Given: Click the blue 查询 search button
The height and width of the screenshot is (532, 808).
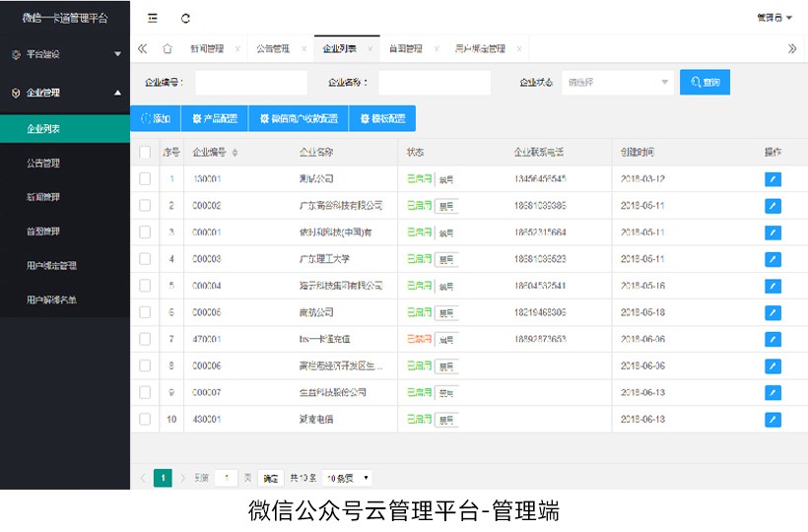Looking at the screenshot, I should 705,83.
